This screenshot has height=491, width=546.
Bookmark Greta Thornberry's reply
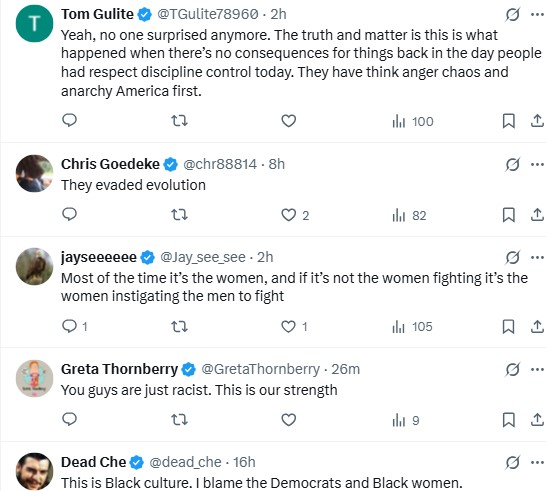[508, 420]
